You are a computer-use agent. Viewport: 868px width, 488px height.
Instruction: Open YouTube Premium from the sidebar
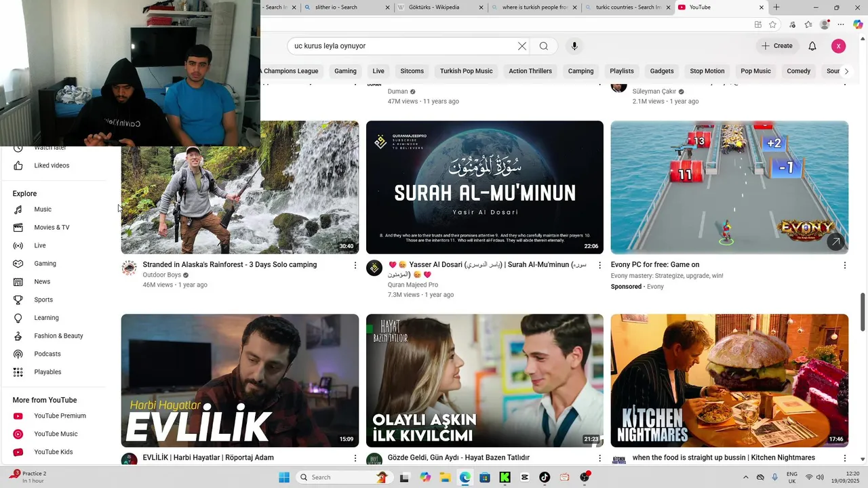[x=60, y=416]
